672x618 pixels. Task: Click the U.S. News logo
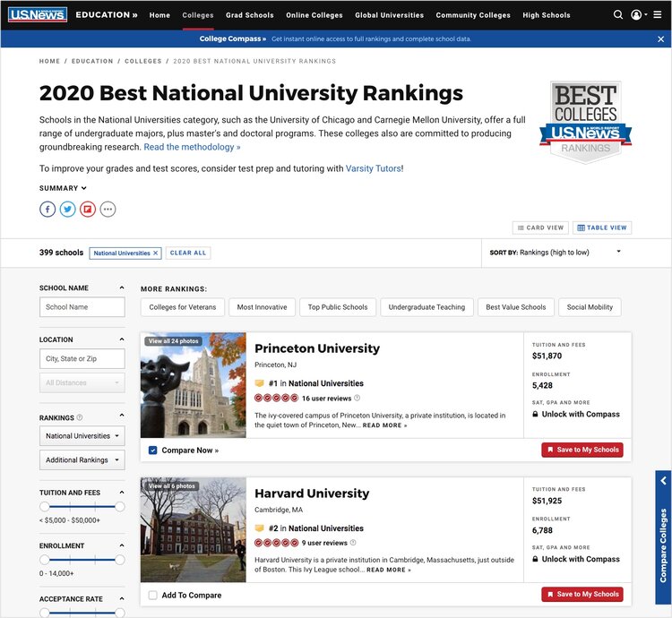coord(38,14)
